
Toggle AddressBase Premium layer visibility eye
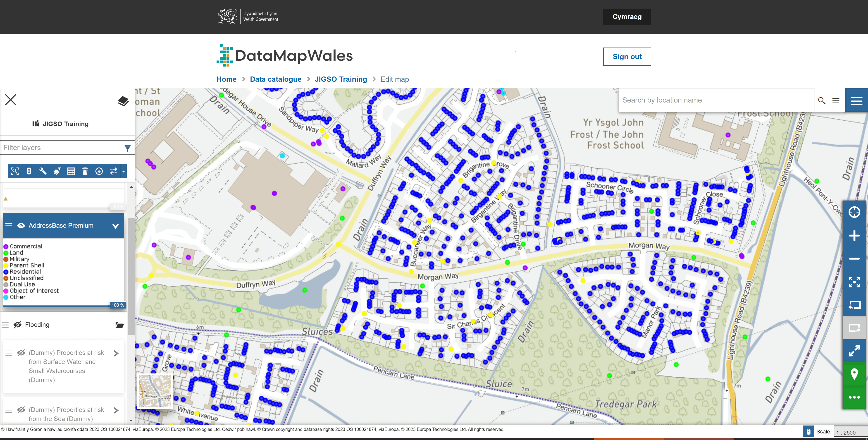coord(21,226)
